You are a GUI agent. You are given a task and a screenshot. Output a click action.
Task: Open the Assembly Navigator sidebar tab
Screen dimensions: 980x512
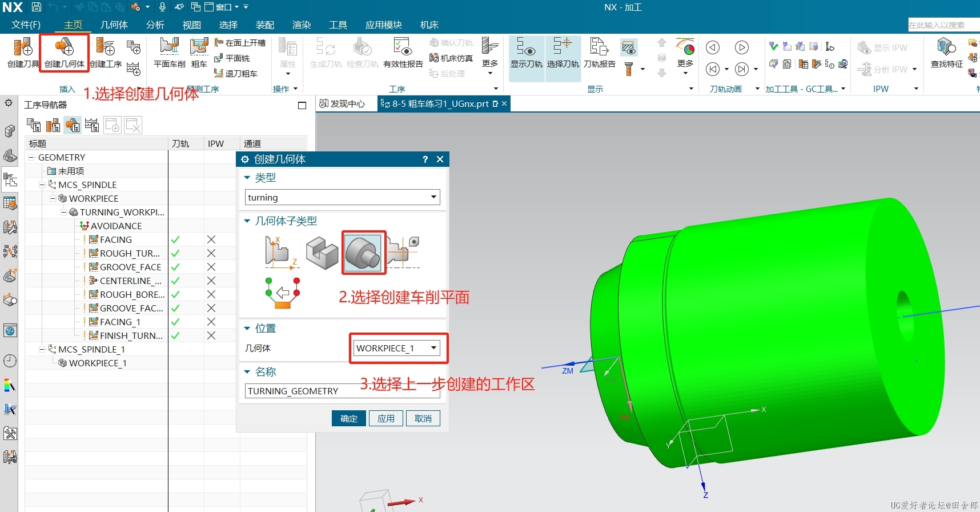[x=10, y=131]
